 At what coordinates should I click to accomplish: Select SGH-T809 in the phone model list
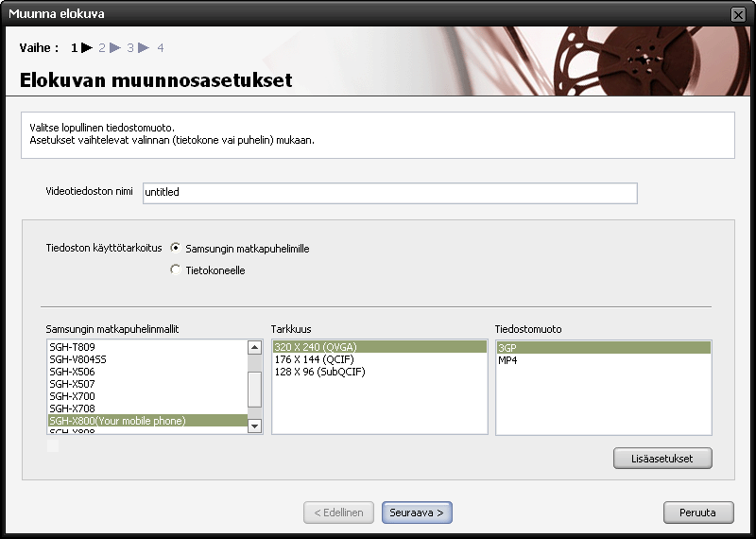click(x=147, y=347)
